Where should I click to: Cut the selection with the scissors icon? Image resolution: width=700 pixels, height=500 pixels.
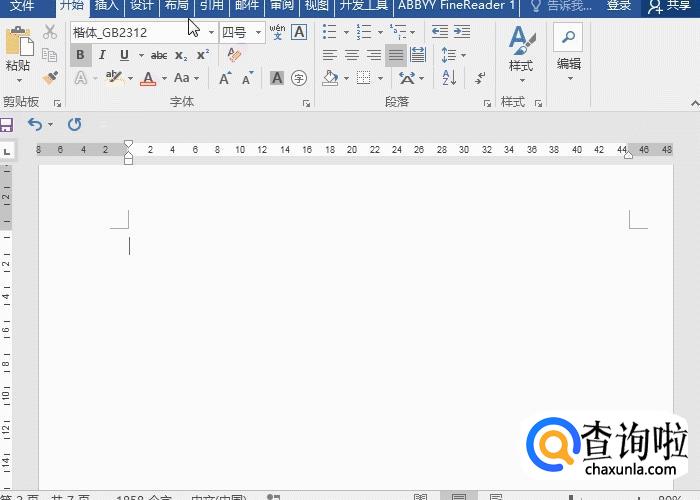[50, 32]
